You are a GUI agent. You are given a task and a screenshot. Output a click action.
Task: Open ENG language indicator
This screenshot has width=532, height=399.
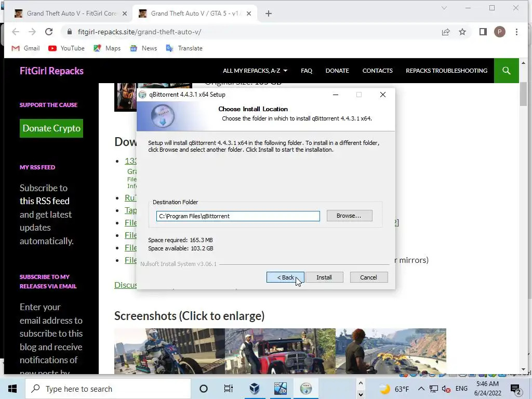coord(461,389)
